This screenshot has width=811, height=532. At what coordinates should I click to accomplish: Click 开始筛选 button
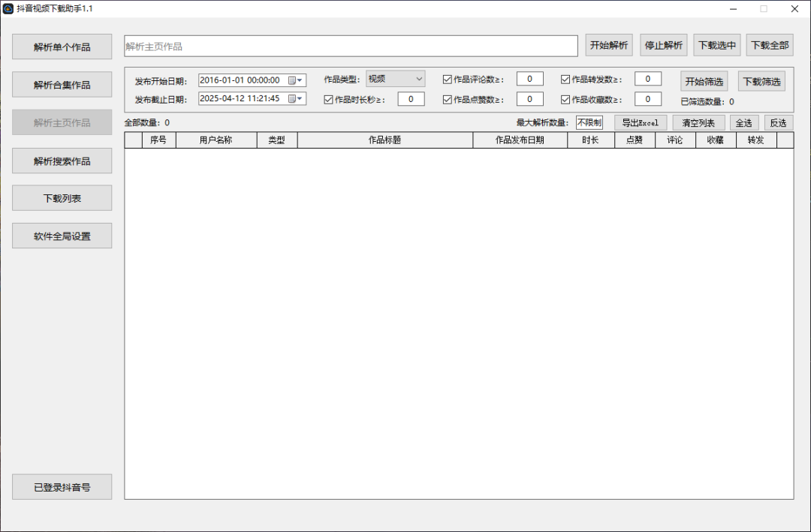click(x=704, y=82)
